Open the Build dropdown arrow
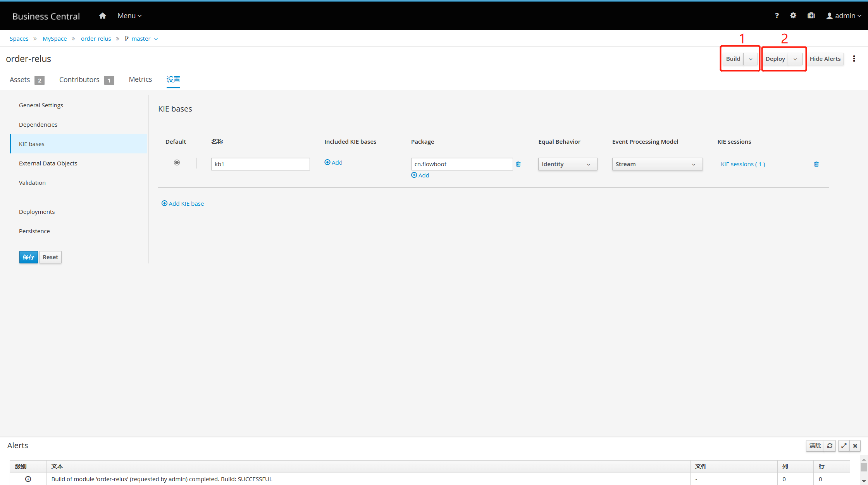The width and height of the screenshot is (868, 485). point(751,59)
